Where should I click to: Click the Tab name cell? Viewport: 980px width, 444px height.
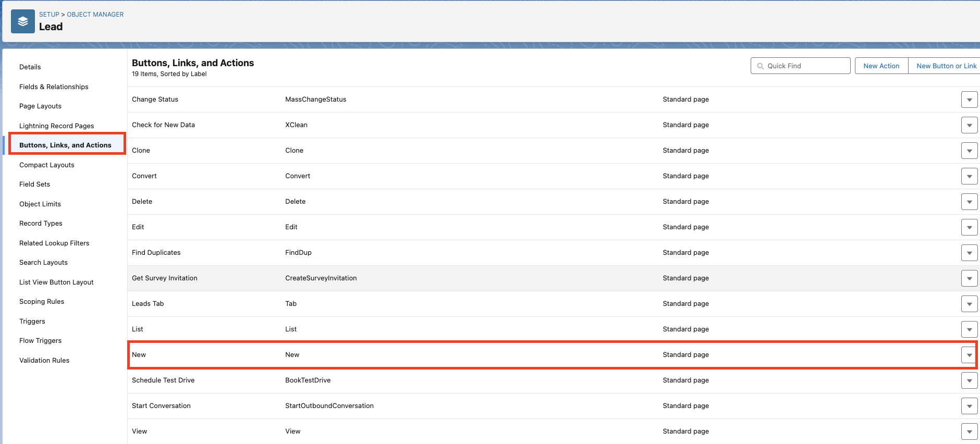290,304
